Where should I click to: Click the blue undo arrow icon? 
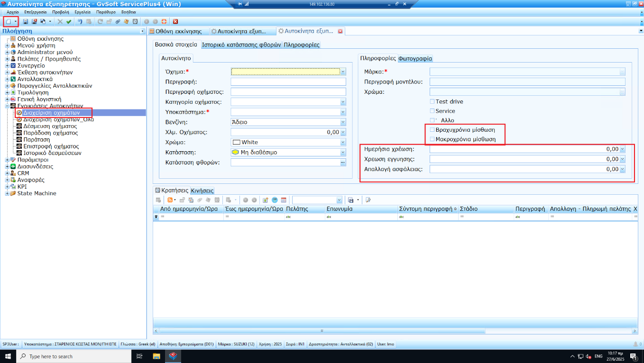point(80,21)
